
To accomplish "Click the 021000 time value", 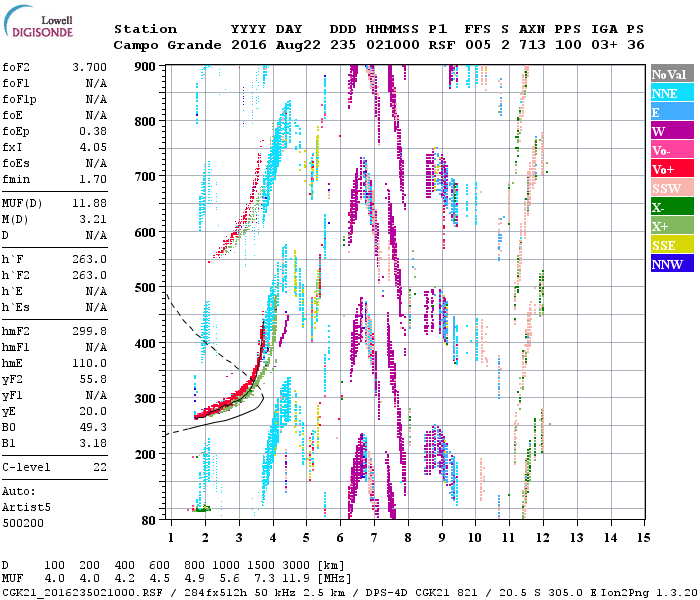I will (x=393, y=45).
